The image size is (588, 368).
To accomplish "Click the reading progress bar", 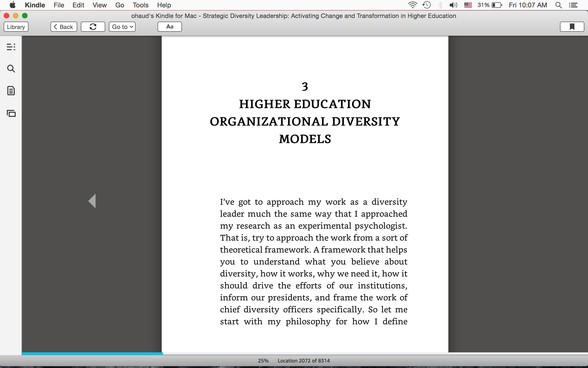I will (x=305, y=354).
